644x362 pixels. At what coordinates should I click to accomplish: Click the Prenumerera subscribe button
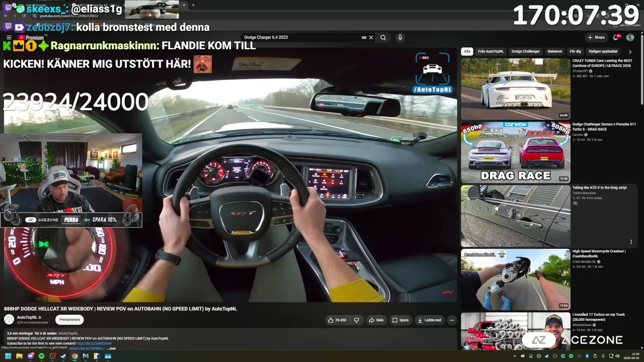click(69, 319)
